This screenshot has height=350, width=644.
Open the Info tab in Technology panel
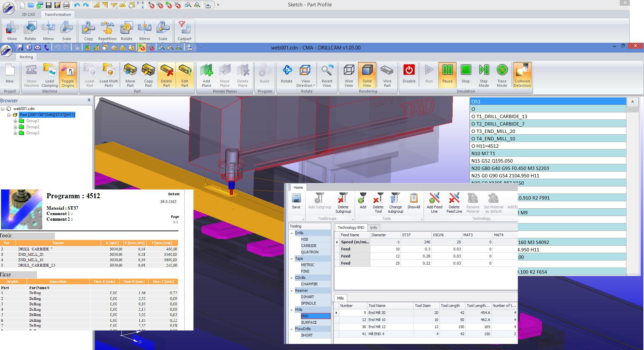pos(373,228)
